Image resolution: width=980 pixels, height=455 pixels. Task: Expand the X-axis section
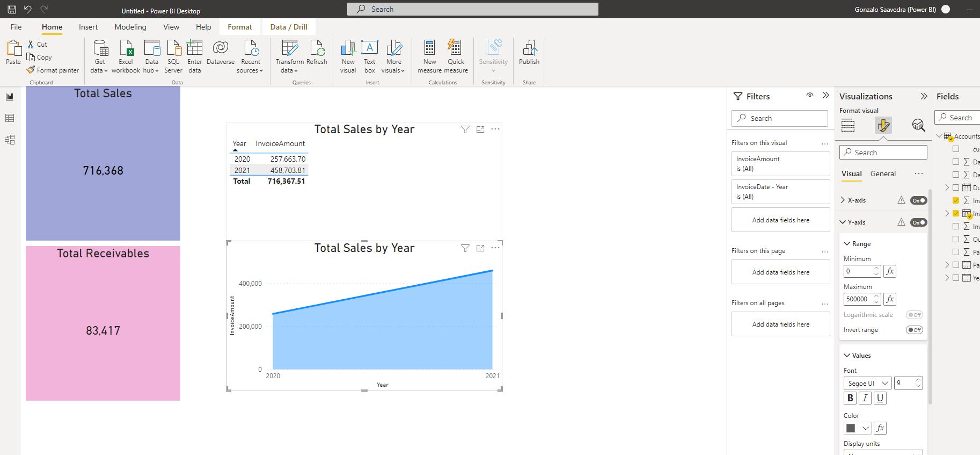point(843,200)
